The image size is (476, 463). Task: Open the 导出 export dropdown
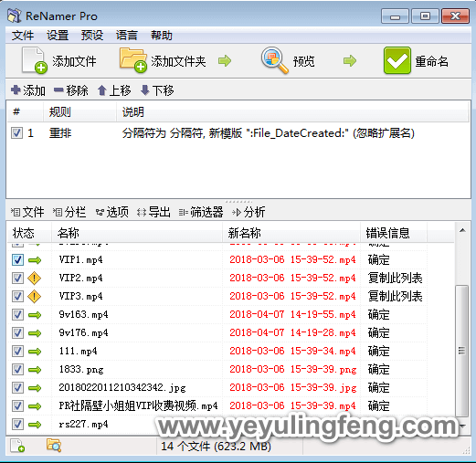[153, 212]
